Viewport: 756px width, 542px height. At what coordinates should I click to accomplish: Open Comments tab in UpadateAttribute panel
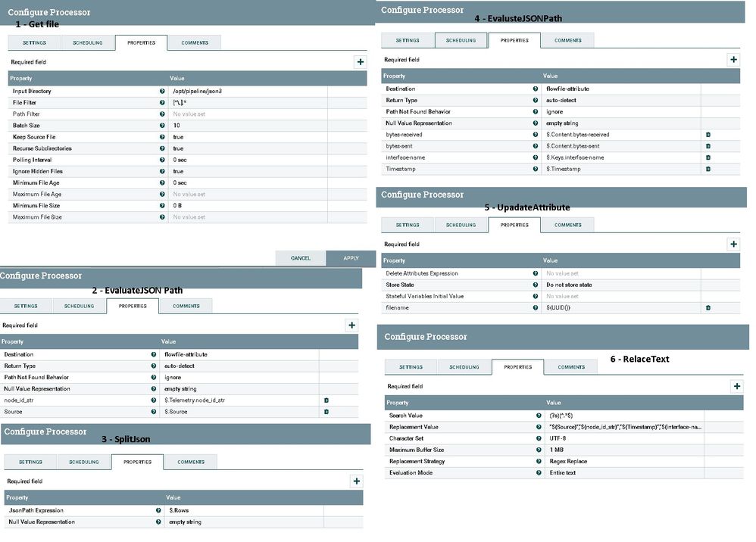point(568,225)
